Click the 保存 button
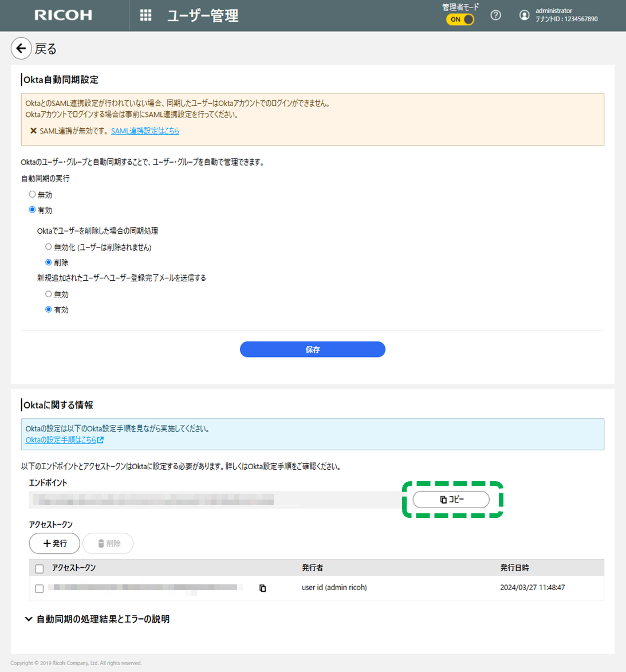Screen dimensions: 626x672 coord(312,349)
